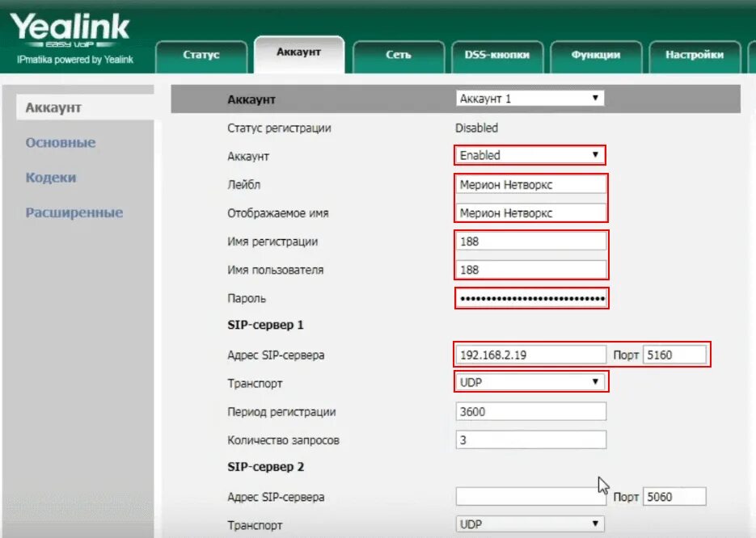Screen dimensions: 756x538
Task: Select the Аккаунт top tab
Action: [299, 53]
